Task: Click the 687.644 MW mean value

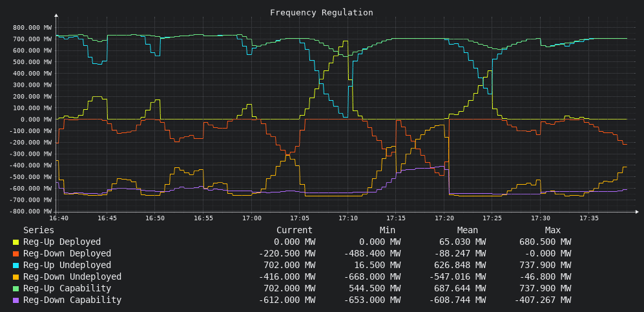Action: [x=460, y=288]
